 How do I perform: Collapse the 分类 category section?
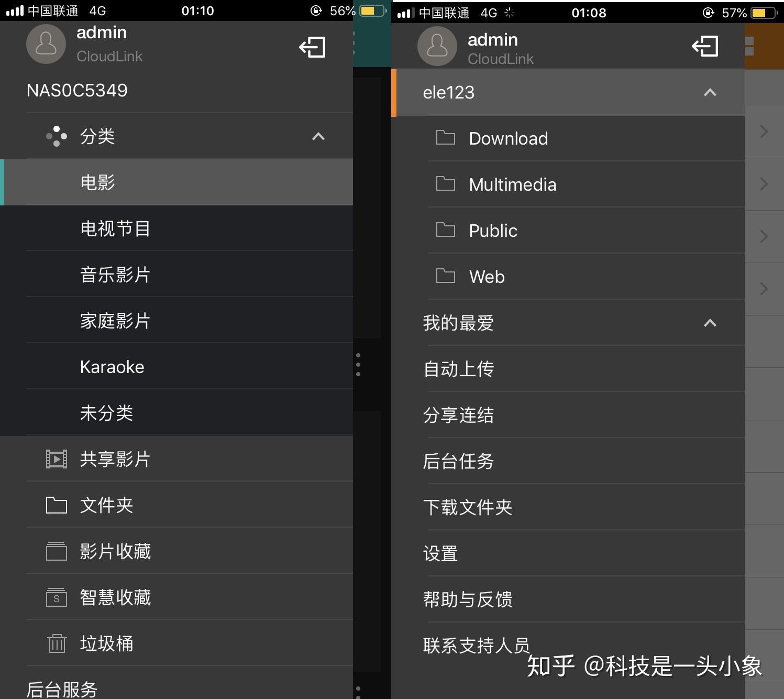(x=318, y=136)
